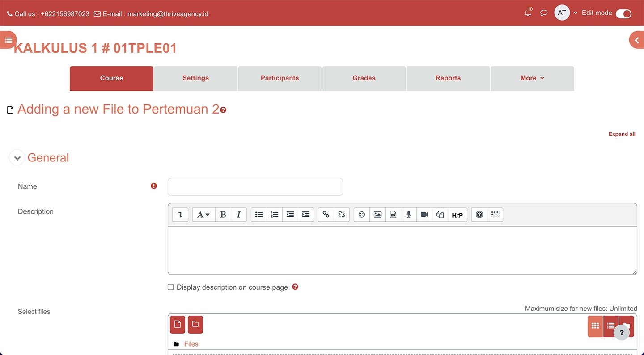Click the record video camera icon
Viewport: 644px width, 355px height.
(424, 215)
